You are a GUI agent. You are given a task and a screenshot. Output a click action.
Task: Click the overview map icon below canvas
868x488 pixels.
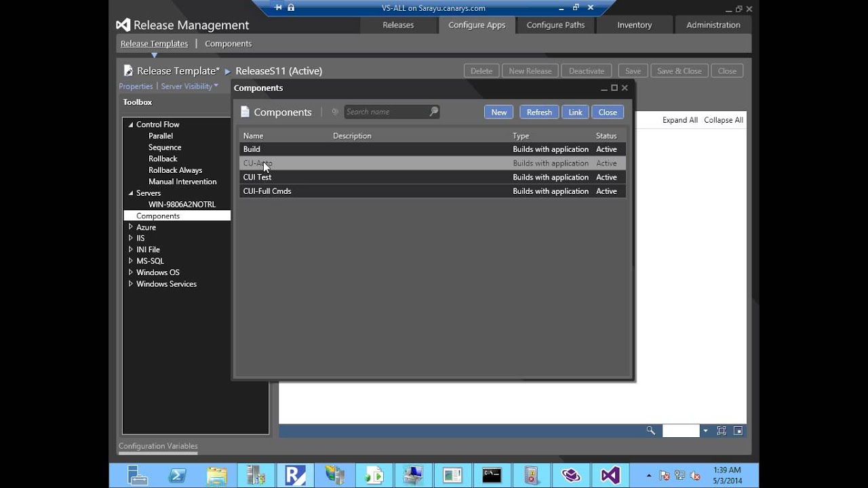point(738,430)
